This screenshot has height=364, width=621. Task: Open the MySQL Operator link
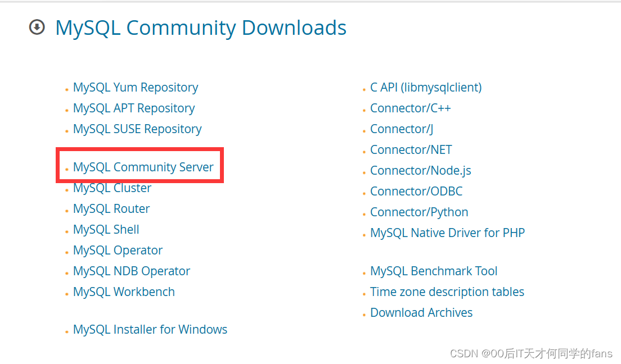[118, 250]
